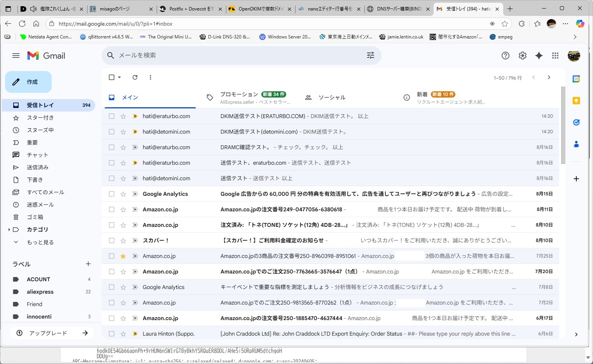Expand the カテゴリ categories section

9,230
